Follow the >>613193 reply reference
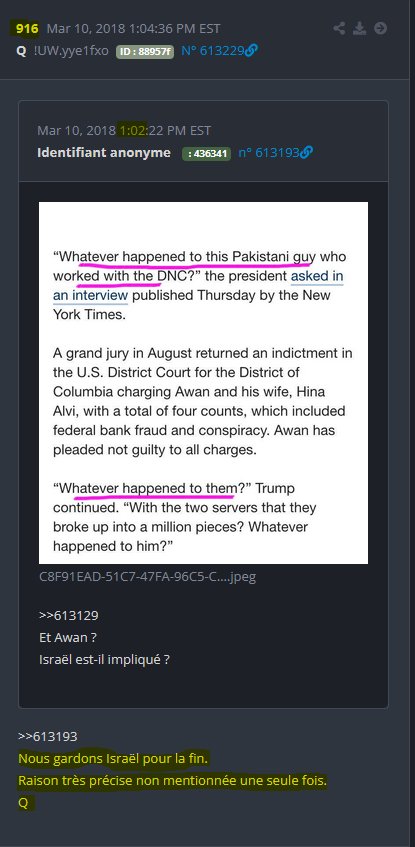The width and height of the screenshot is (415, 847). coord(48,736)
